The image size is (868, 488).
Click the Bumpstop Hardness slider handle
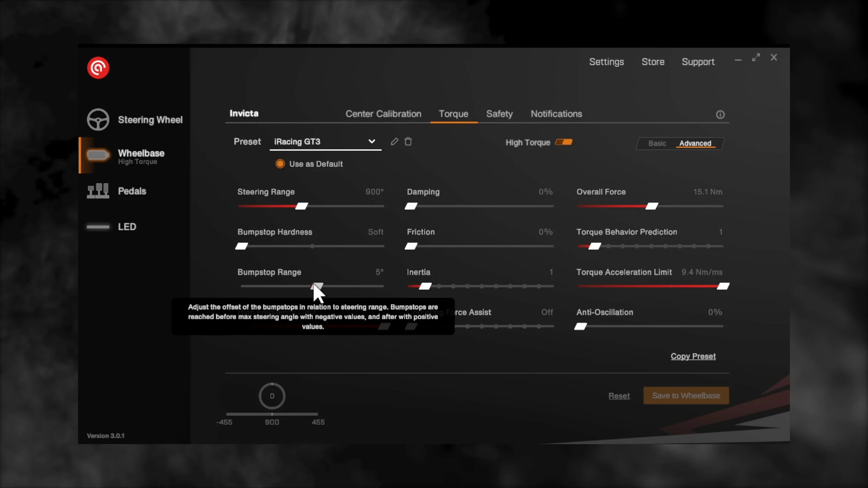click(241, 246)
